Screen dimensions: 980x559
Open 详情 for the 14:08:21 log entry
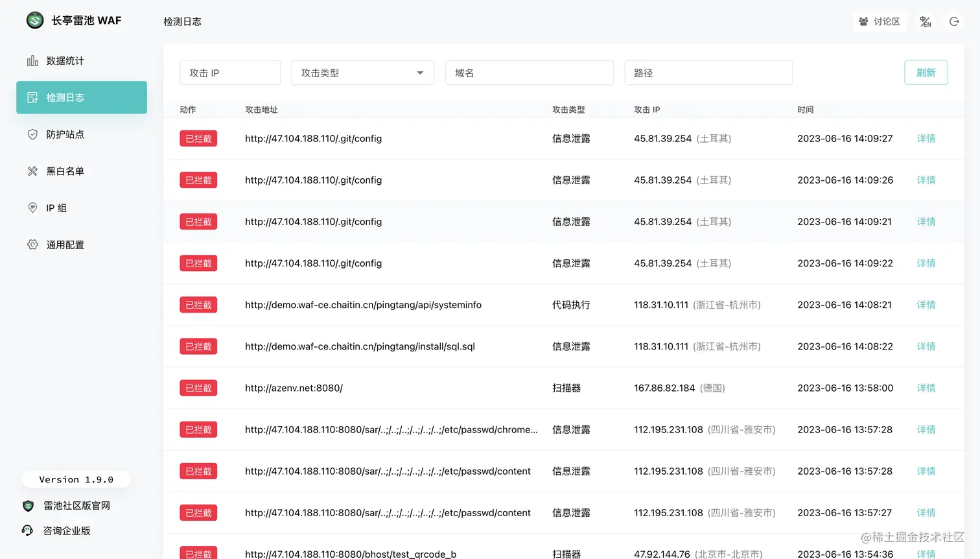pos(926,305)
